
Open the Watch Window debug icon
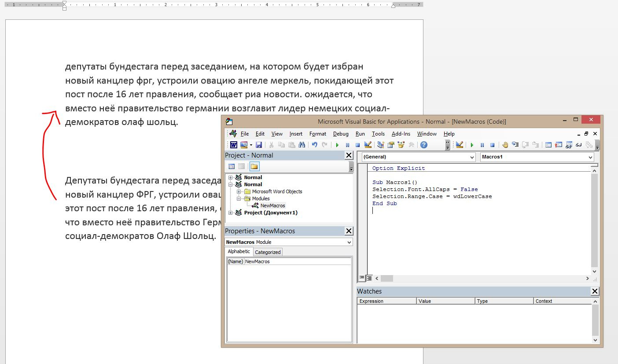(x=568, y=145)
